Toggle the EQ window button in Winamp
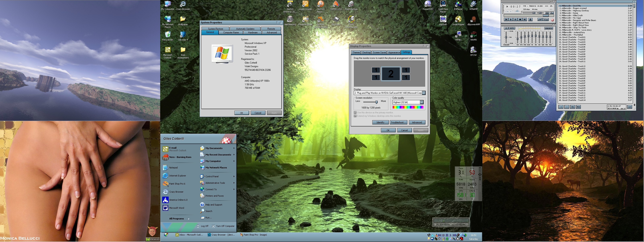 pos(547,13)
